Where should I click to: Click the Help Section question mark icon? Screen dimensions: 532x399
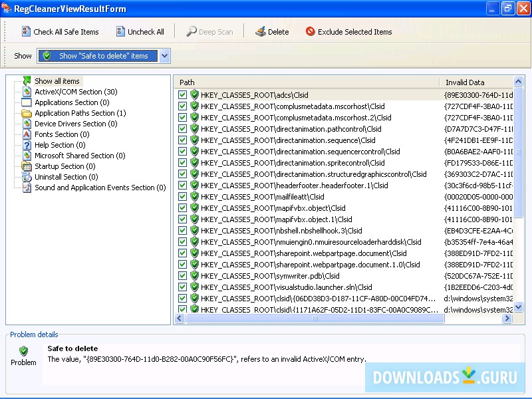coord(27,145)
